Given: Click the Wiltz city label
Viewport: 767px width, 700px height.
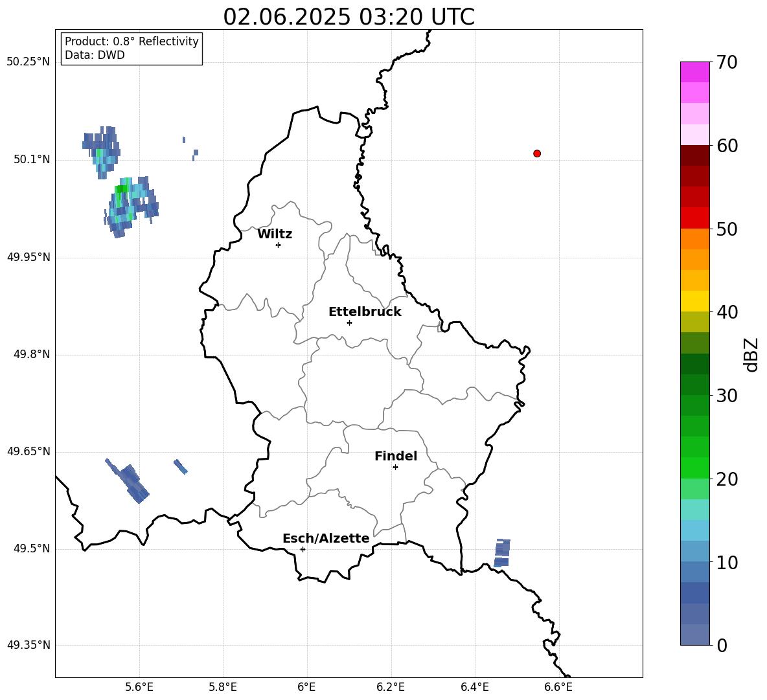Looking at the screenshot, I should point(275,234).
